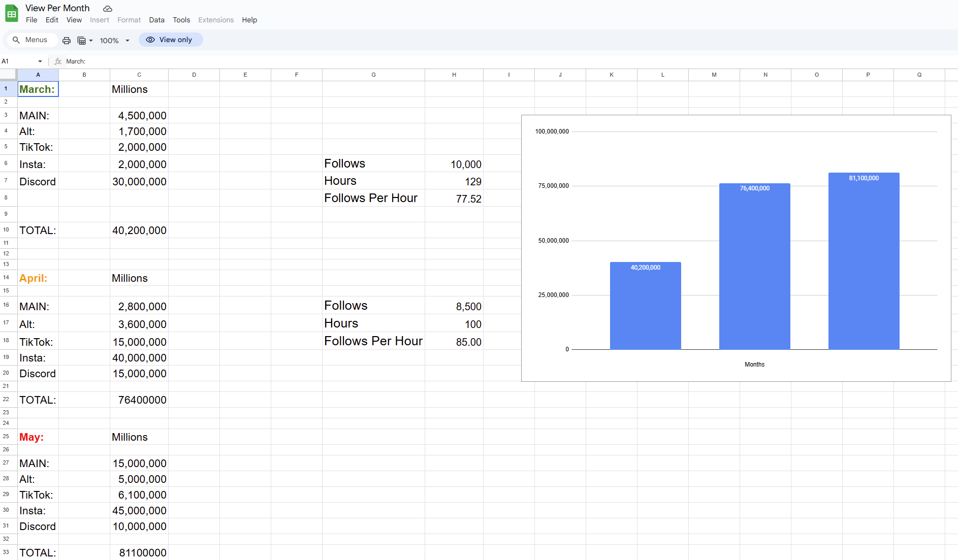Viewport: 958px width, 560px height.
Task: Click the A1 name box field
Action: (18, 61)
